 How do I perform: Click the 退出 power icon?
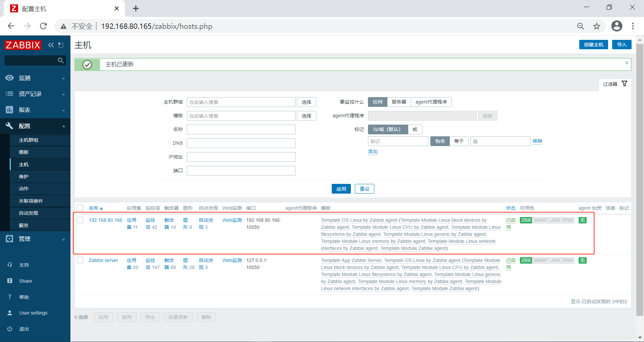pyautogui.click(x=10, y=329)
